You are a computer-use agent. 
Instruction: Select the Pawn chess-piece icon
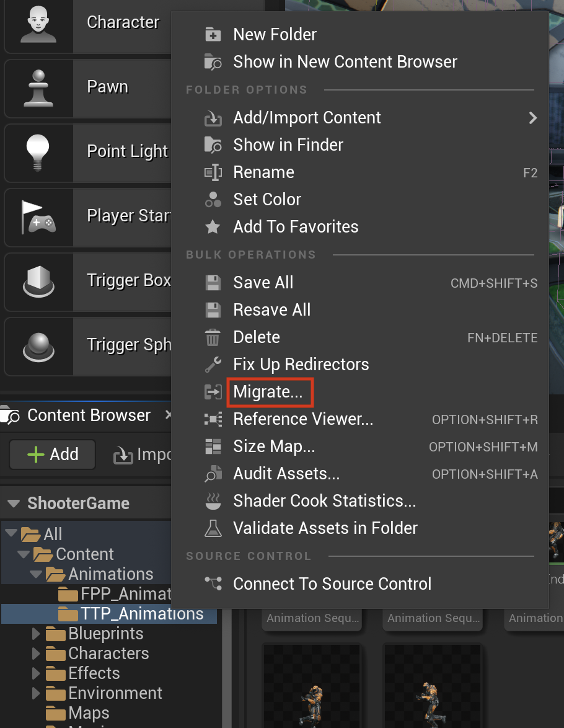tap(38, 88)
